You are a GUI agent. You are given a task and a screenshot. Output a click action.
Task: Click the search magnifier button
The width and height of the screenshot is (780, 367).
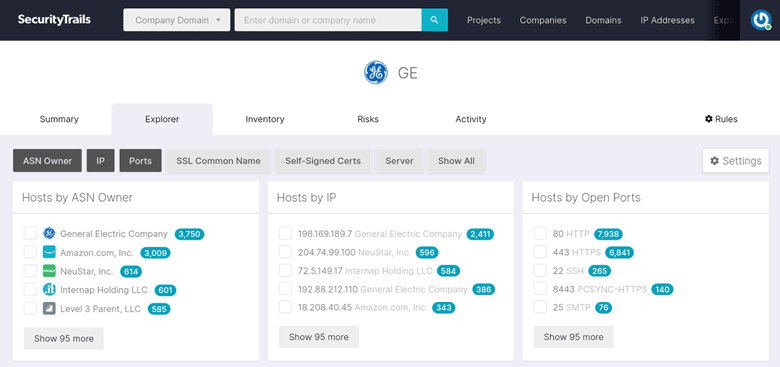(x=434, y=20)
